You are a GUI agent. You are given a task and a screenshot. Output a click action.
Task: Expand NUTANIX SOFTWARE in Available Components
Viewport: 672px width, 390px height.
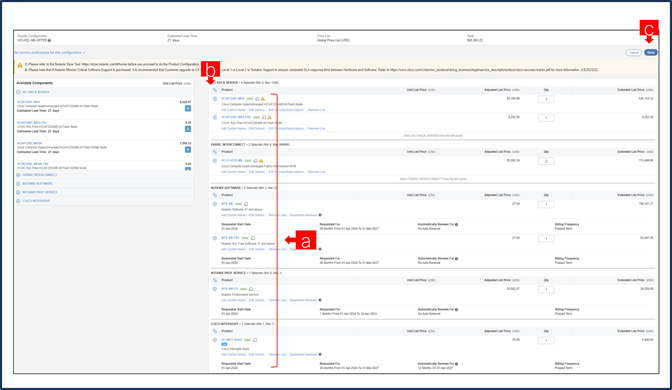pos(18,183)
